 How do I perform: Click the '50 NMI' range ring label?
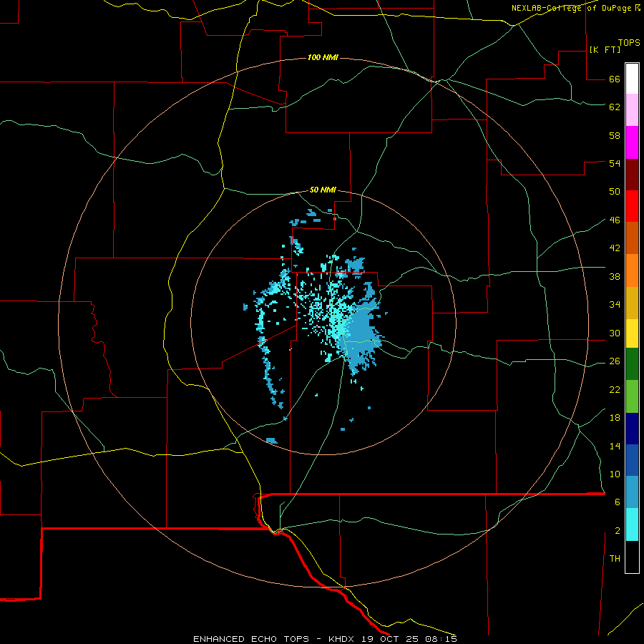(x=323, y=190)
